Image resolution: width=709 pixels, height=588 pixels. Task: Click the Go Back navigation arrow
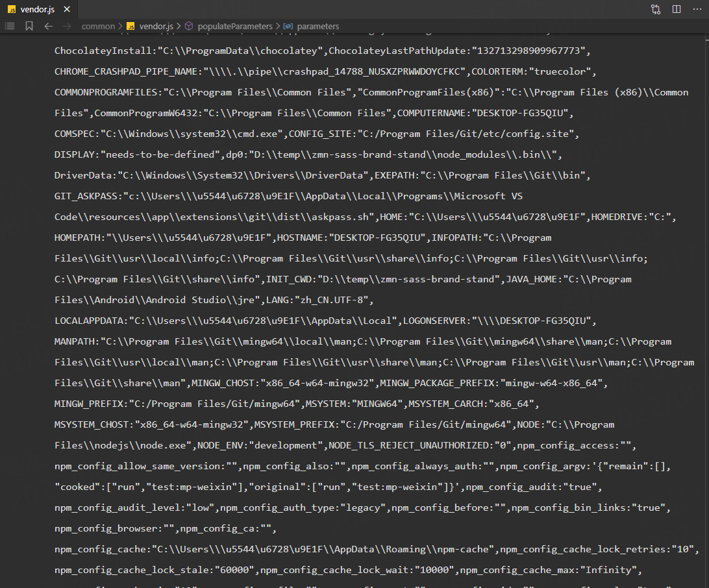pyautogui.click(x=48, y=26)
